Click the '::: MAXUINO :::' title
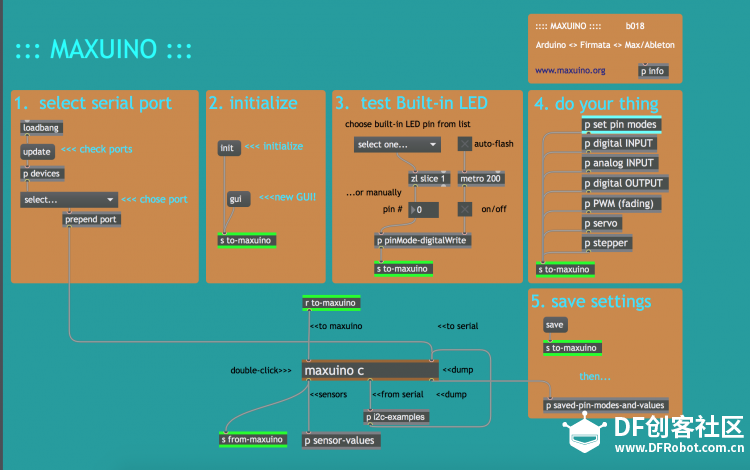Screen dimensions: 750x470 (x=103, y=49)
